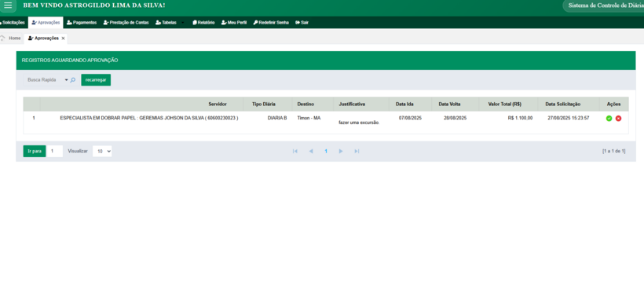Click the page number input field

(55, 152)
